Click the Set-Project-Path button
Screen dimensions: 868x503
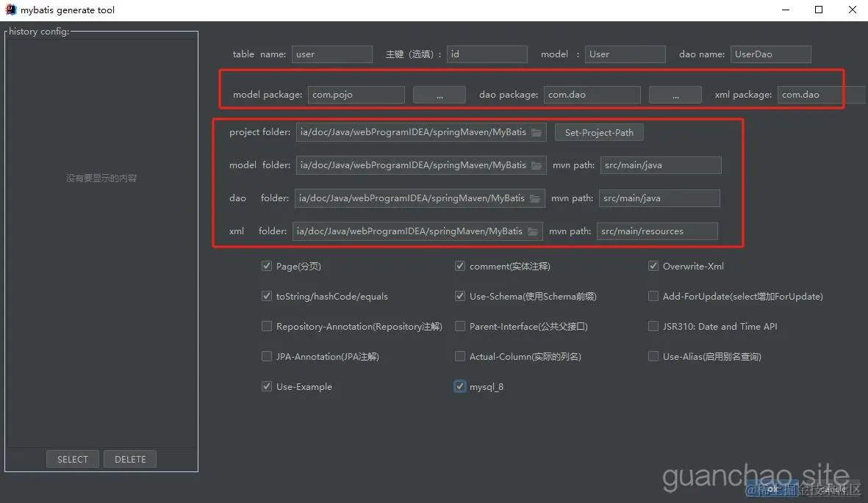tap(599, 133)
